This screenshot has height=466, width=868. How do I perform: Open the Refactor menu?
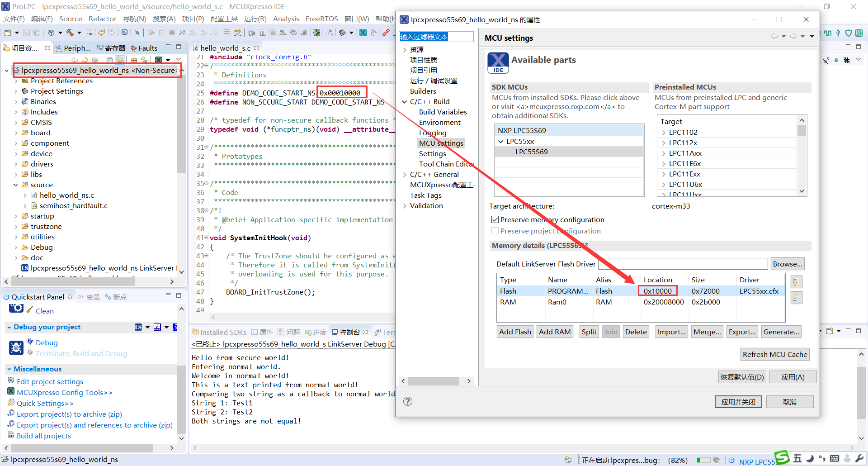103,19
